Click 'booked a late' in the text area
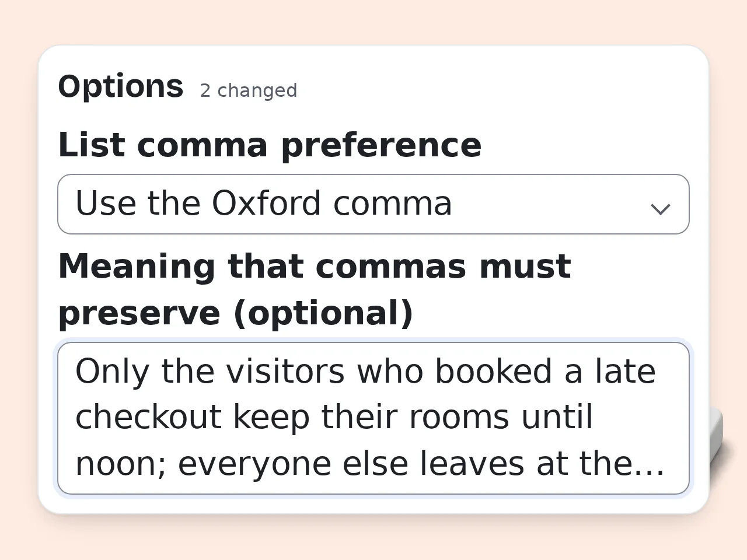The height and width of the screenshot is (560, 747). (x=545, y=372)
